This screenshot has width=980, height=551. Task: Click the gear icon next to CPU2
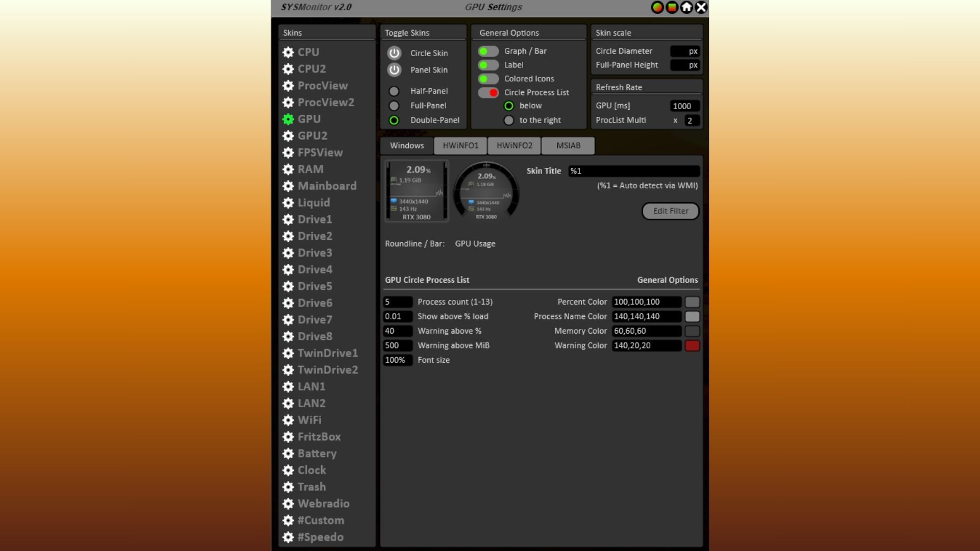point(288,69)
